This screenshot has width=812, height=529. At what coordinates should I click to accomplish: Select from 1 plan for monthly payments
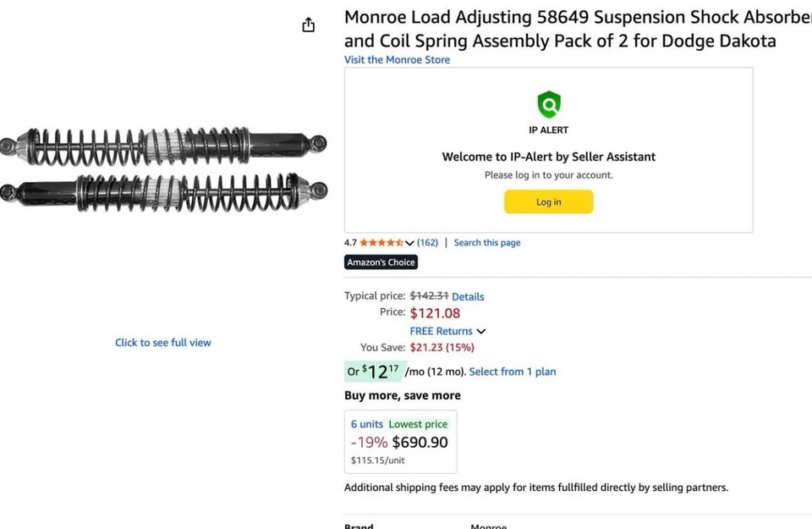[x=513, y=371]
